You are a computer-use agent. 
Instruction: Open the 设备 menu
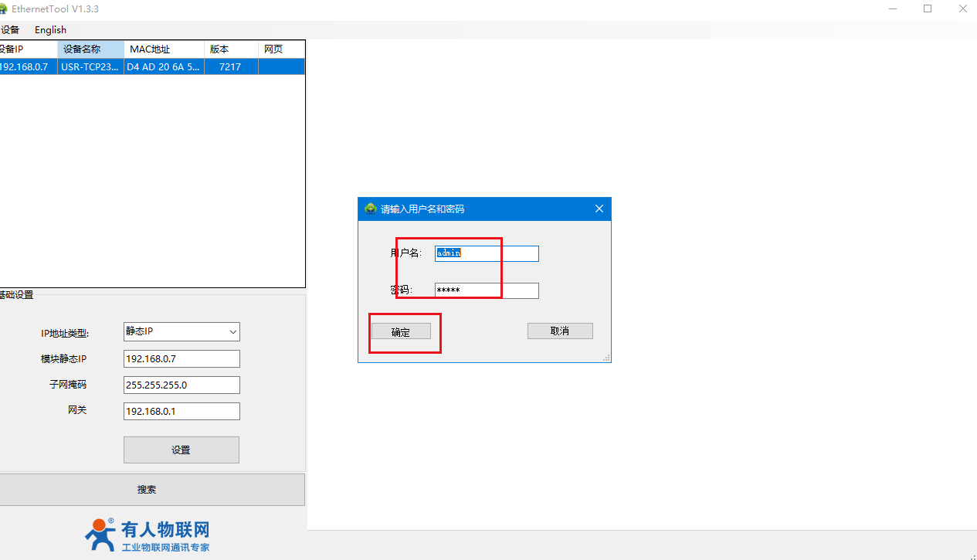coord(10,30)
